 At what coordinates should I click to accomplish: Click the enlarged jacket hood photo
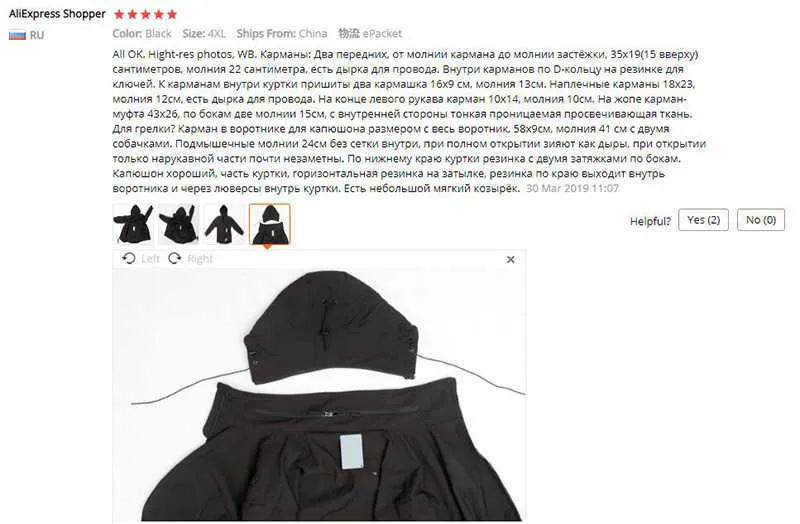point(319,394)
